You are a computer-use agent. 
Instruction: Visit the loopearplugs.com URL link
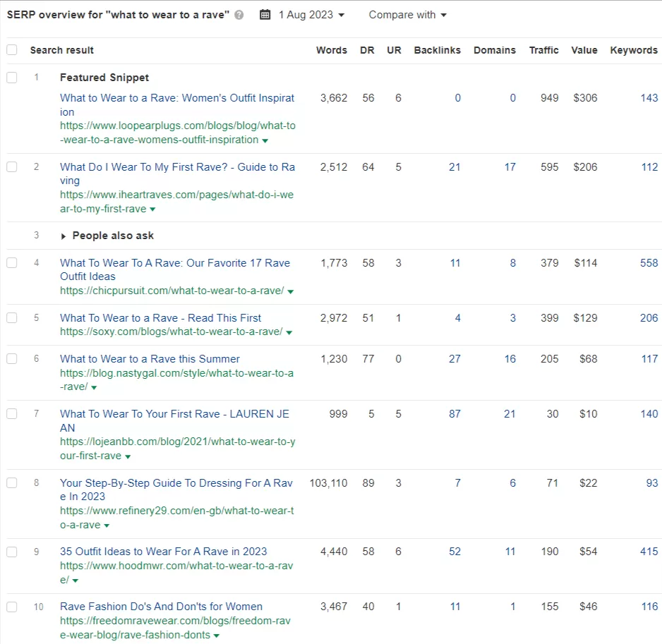[x=177, y=133]
